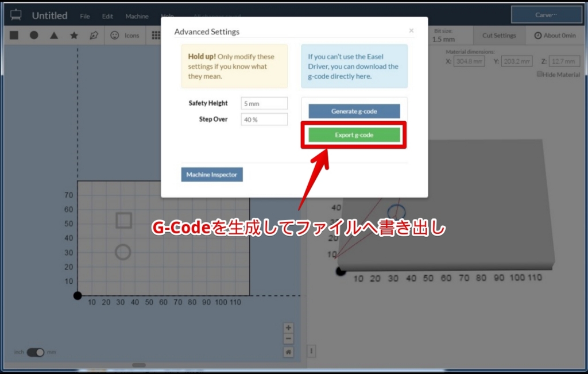
Task: Select the star shape tool
Action: click(x=74, y=35)
